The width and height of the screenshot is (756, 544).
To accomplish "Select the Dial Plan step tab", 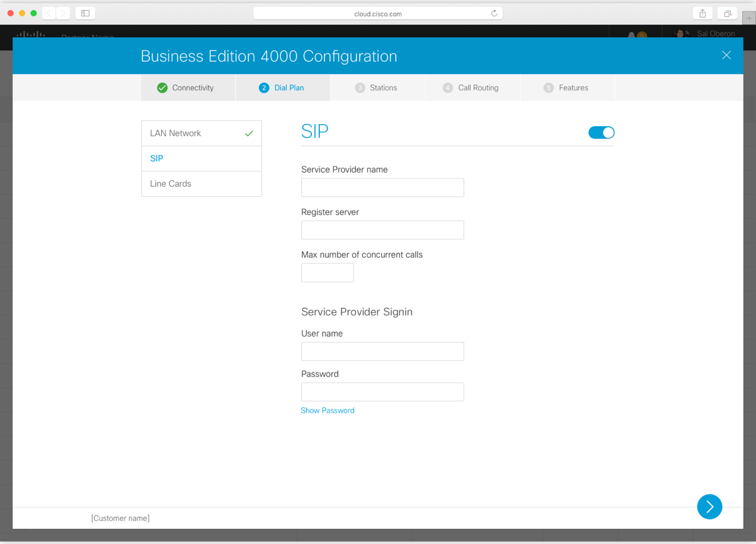I will [283, 88].
